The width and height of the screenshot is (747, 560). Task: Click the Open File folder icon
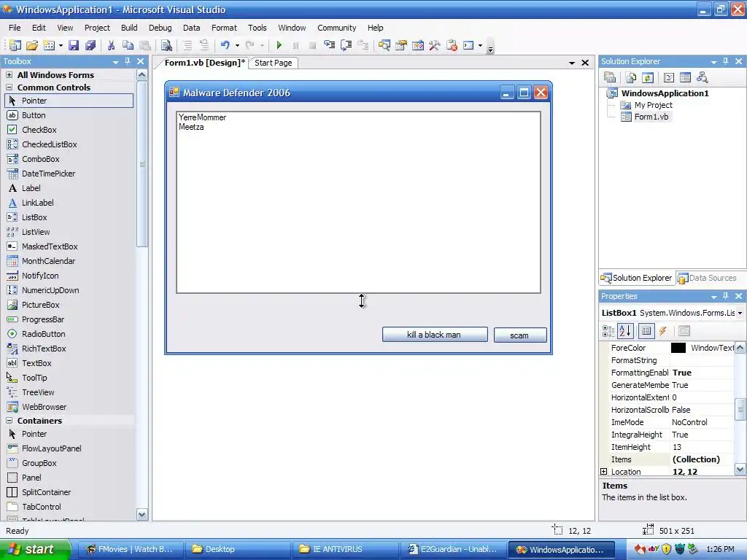point(32,45)
